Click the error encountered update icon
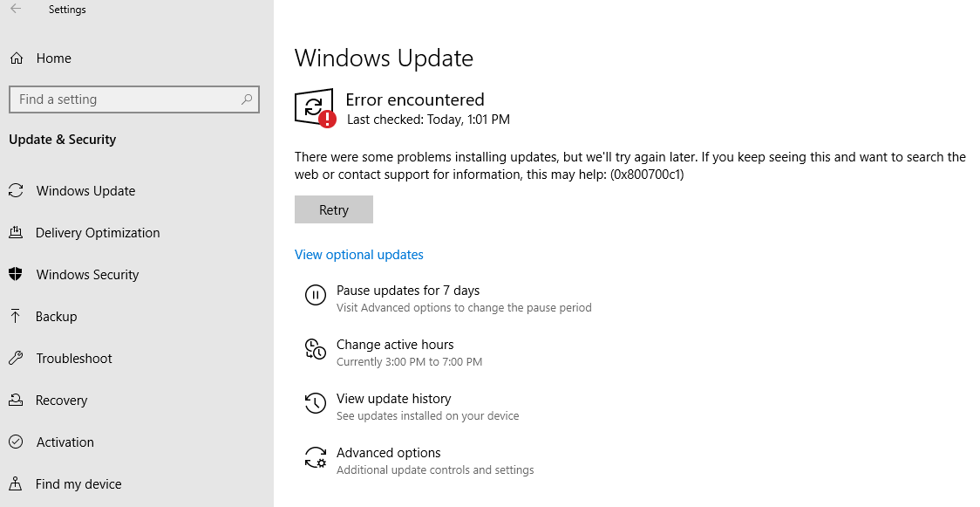Viewport: 980px width, 507px height. point(314,107)
